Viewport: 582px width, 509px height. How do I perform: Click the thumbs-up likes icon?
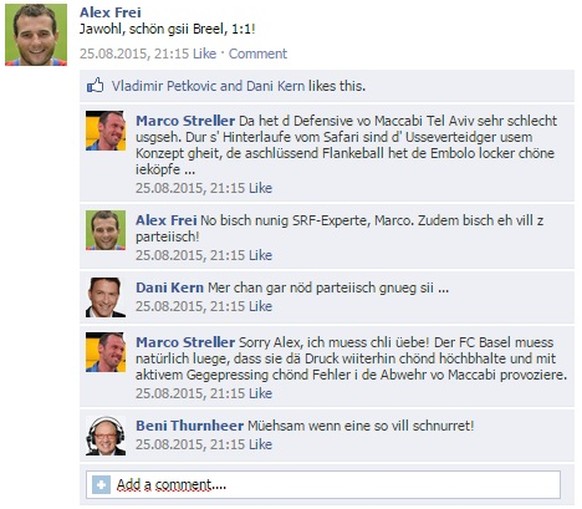pyautogui.click(x=95, y=86)
